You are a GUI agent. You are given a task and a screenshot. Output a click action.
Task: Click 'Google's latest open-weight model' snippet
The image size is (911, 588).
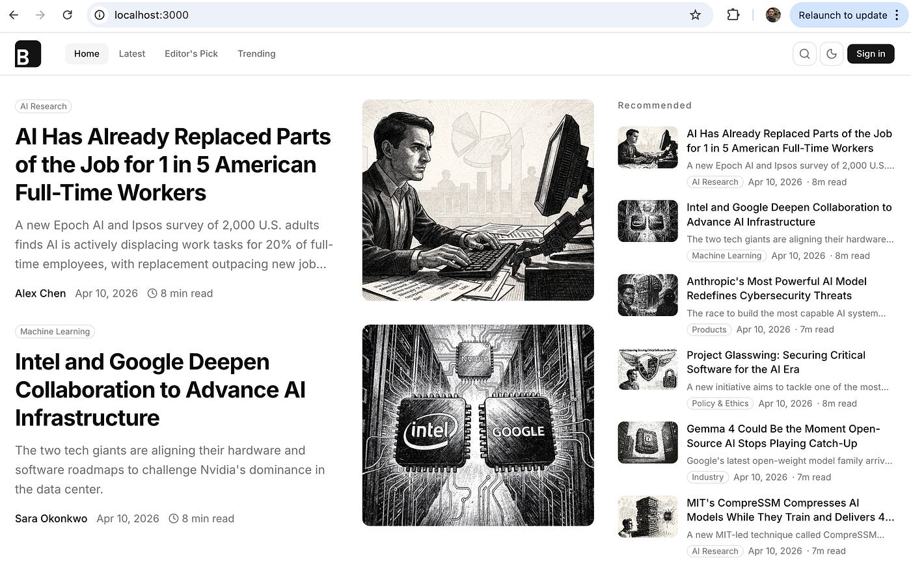[789, 461]
